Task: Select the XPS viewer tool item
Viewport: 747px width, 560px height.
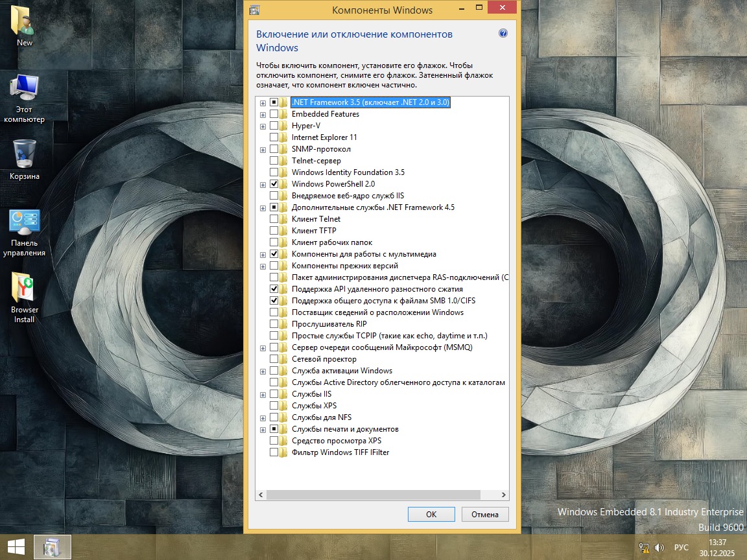Action: [336, 441]
